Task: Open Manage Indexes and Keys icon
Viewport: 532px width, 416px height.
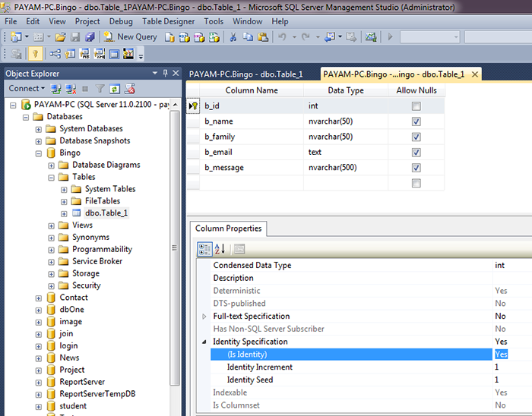Action: click(x=70, y=54)
